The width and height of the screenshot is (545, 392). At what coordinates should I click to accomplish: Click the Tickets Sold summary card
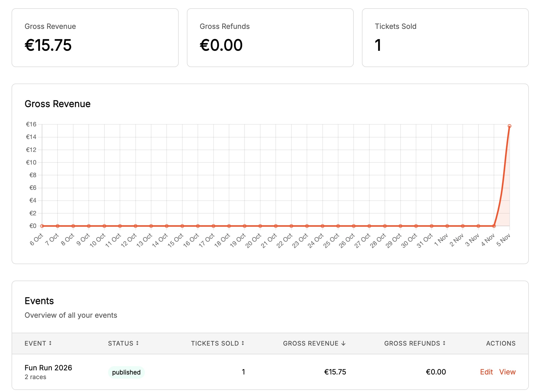click(x=445, y=38)
